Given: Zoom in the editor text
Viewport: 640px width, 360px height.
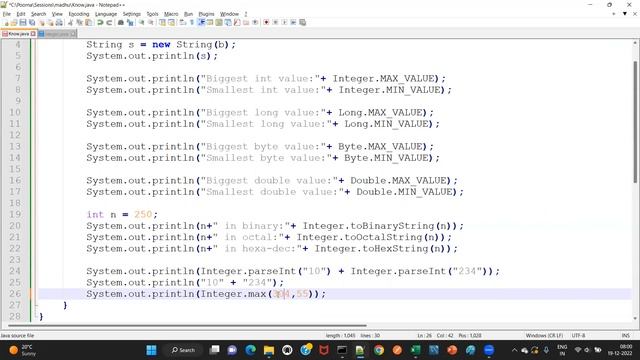Looking at the screenshot, I should coord(141,22).
